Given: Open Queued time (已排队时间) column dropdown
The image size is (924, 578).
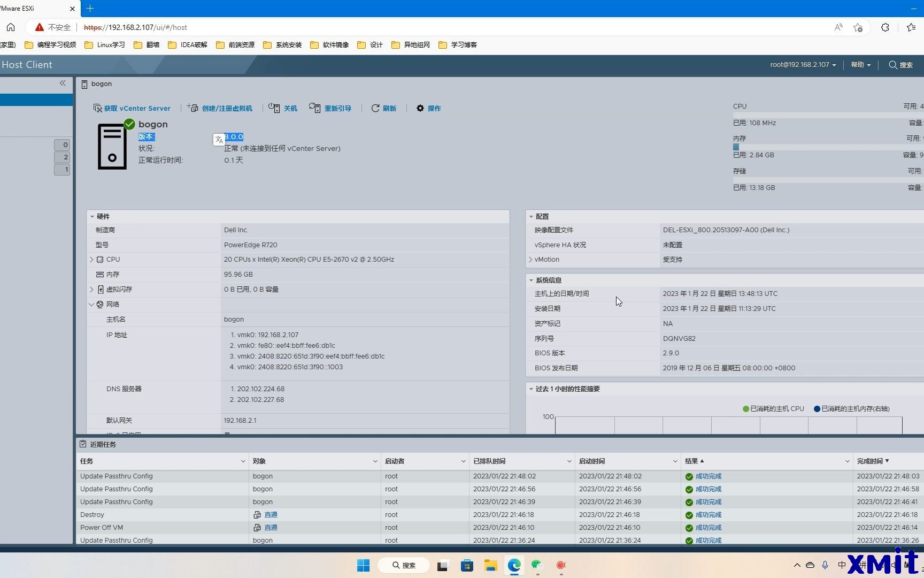Looking at the screenshot, I should click(x=569, y=461).
